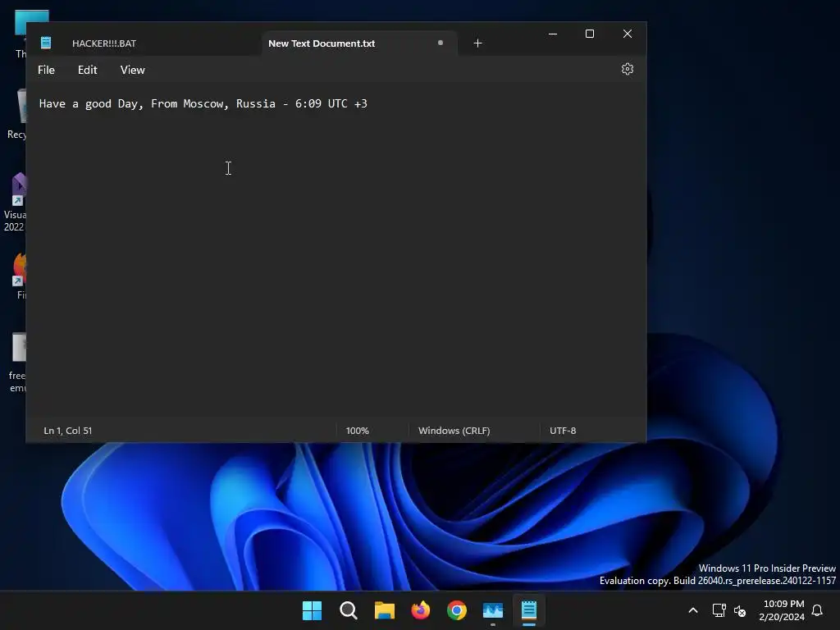Viewport: 840px width, 630px height.
Task: Open network status tray icon
Action: point(719,610)
